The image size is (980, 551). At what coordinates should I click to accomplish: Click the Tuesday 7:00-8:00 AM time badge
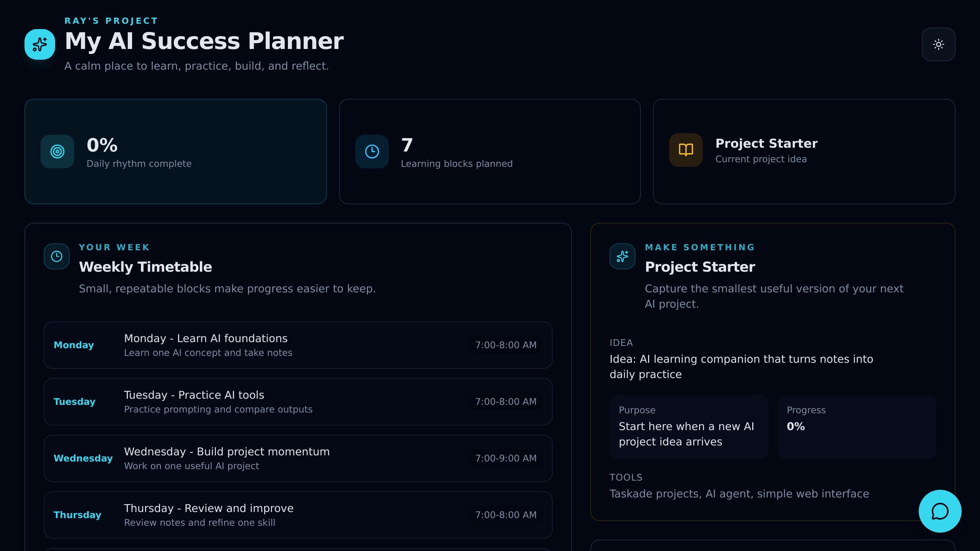tap(506, 402)
